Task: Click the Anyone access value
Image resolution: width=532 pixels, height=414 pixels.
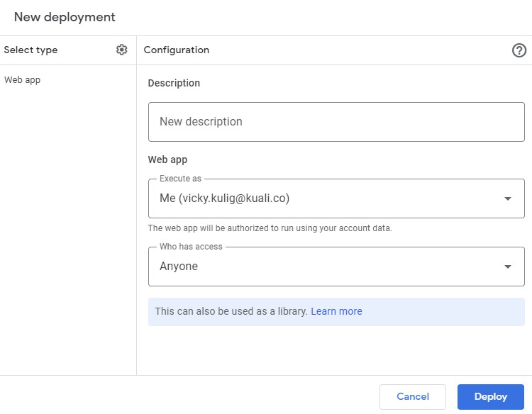Action: pyautogui.click(x=179, y=267)
